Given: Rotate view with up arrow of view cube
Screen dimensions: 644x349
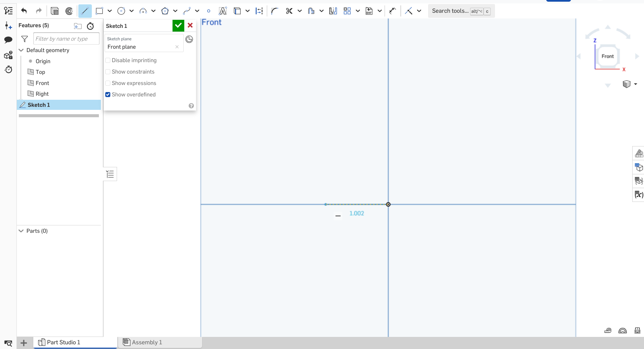Looking at the screenshot, I should coord(608,27).
